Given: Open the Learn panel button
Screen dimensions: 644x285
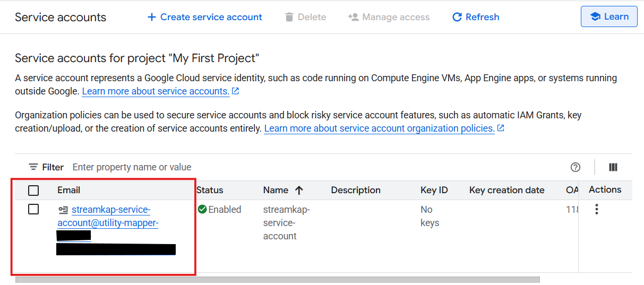Looking at the screenshot, I should pos(609,16).
